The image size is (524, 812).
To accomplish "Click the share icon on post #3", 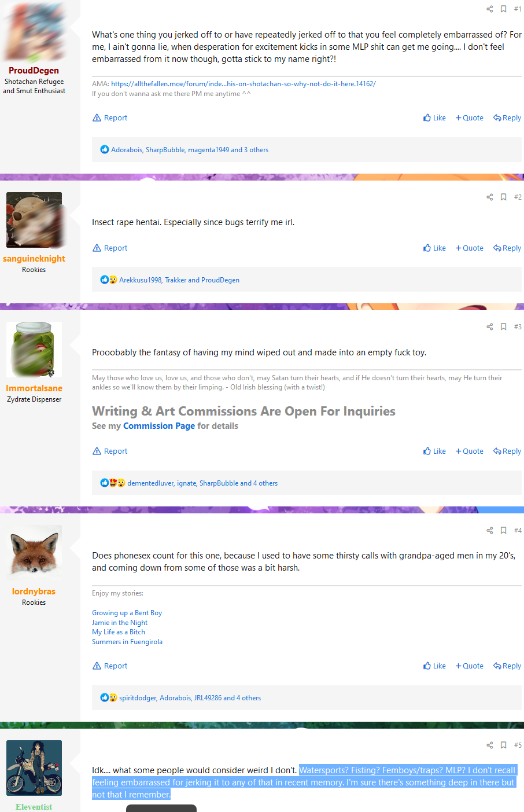I will 490,326.
